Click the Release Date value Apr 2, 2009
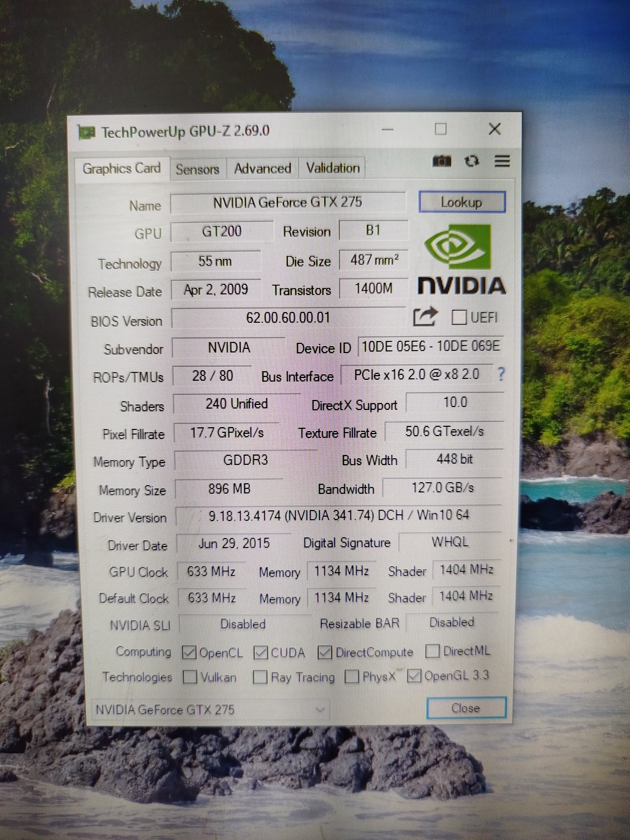Screen dimensions: 630x840 coord(216,290)
